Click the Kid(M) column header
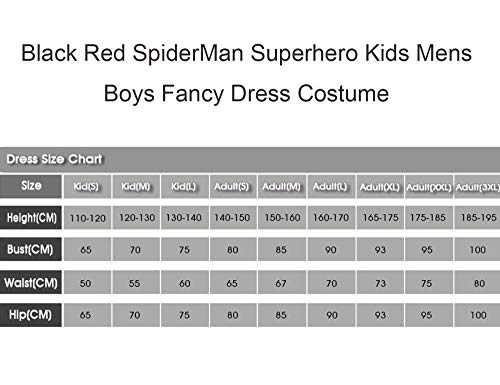This screenshot has width=500, height=385. click(x=136, y=186)
